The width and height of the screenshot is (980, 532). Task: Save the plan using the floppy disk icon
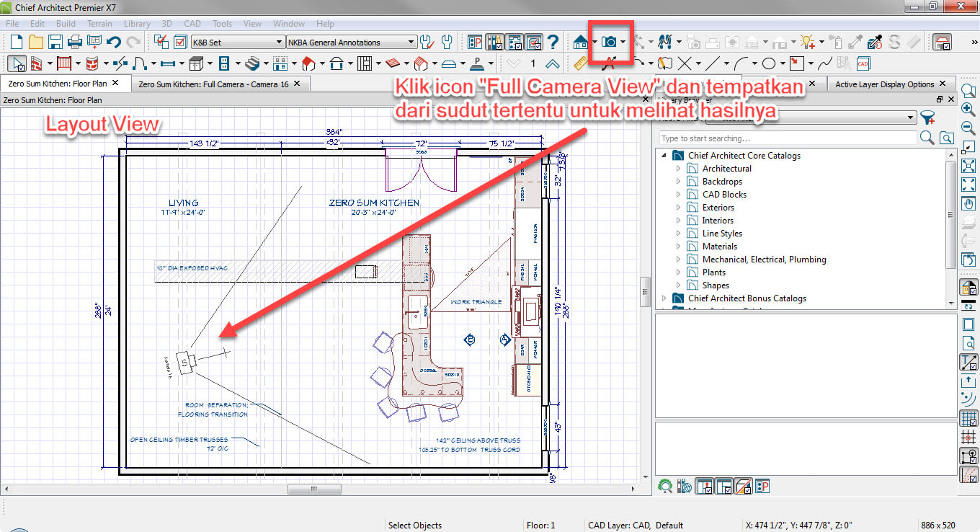55,42
